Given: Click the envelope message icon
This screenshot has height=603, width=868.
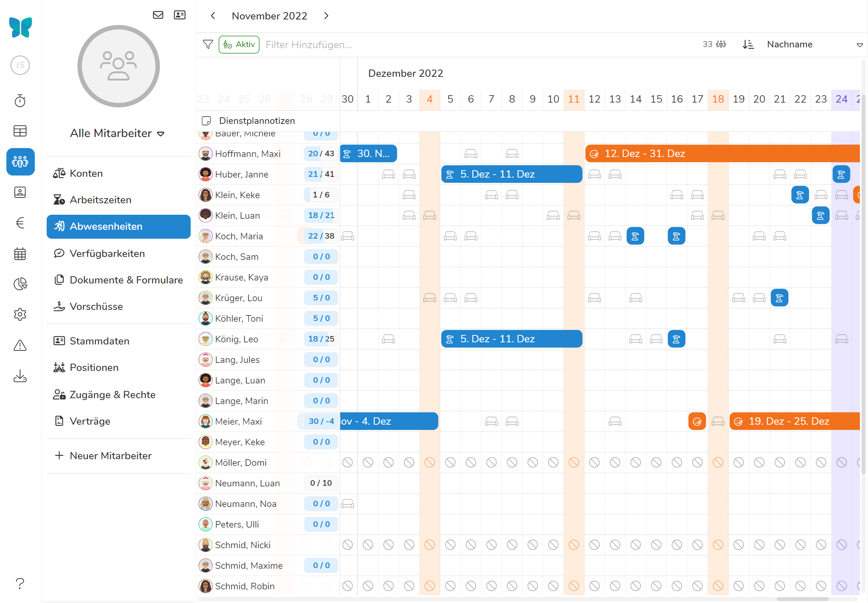Looking at the screenshot, I should (158, 15).
